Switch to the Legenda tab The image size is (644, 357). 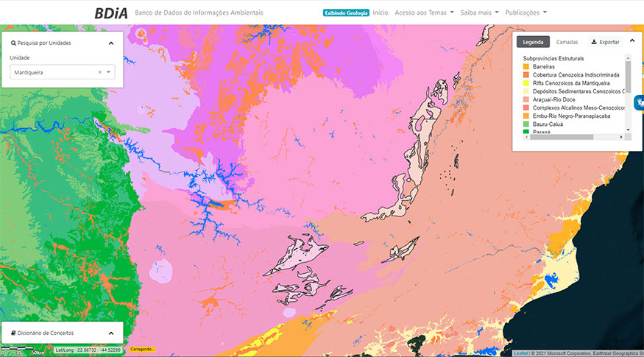click(x=533, y=42)
